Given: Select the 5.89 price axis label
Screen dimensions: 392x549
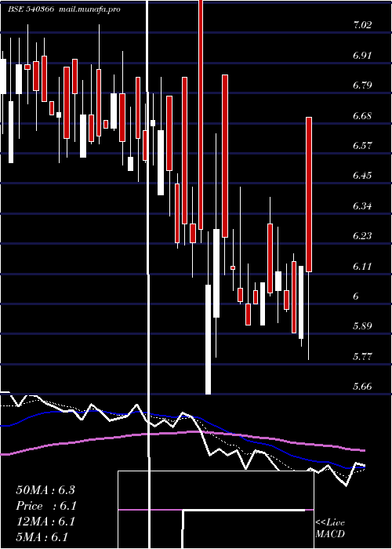Looking at the screenshot, I should click(x=362, y=327).
